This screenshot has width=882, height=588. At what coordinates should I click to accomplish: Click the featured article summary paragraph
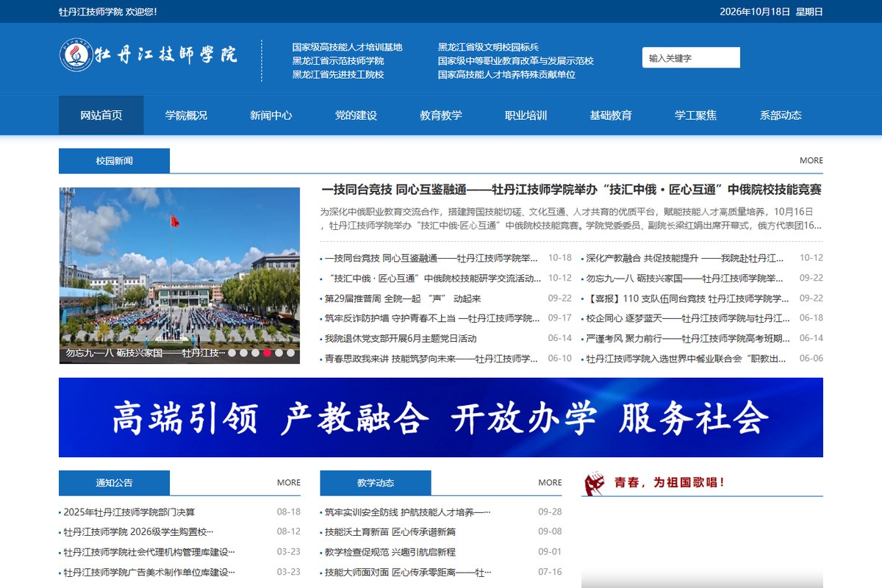pyautogui.click(x=571, y=218)
